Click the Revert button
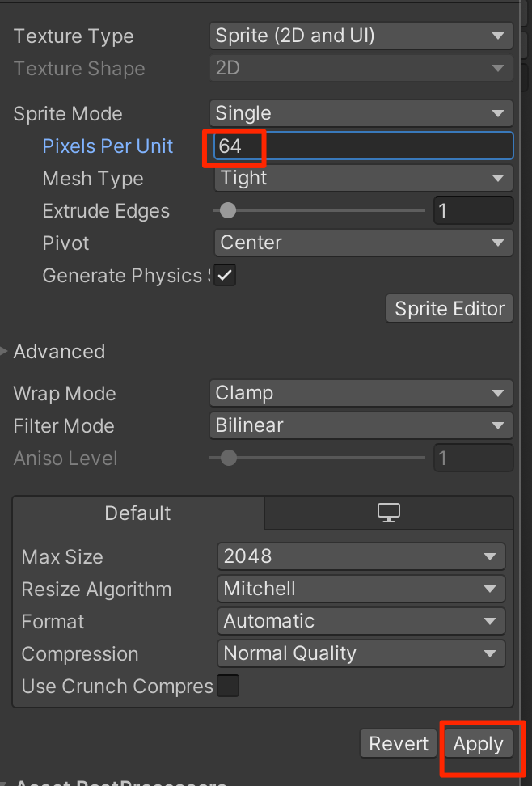The image size is (532, 786). click(399, 744)
